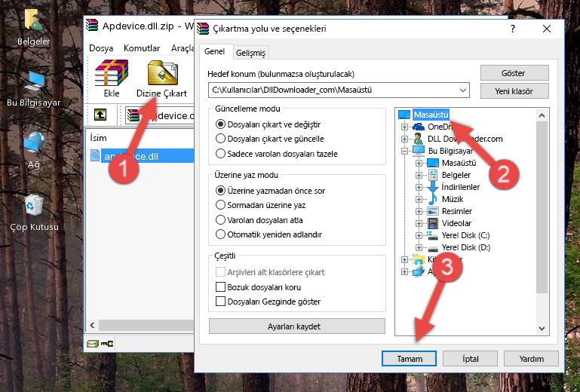Expand the OneDrive tree node
580x392 pixels.
[405, 127]
